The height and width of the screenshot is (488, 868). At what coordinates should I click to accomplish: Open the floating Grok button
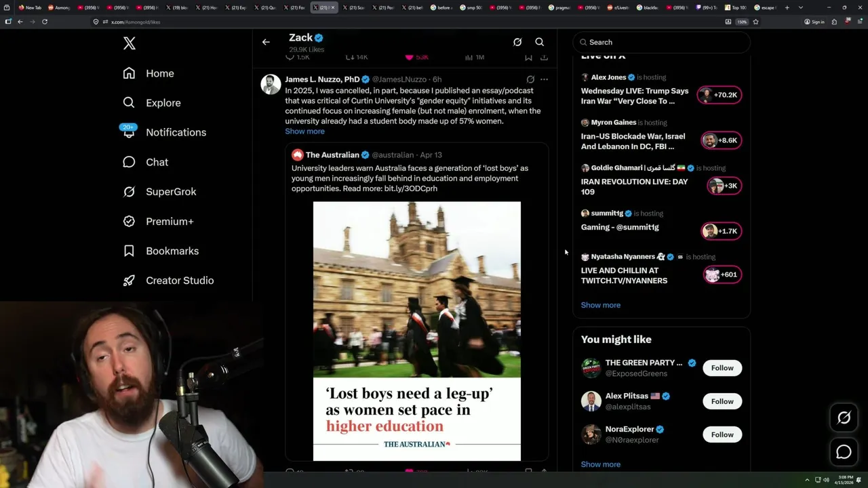[844, 418]
